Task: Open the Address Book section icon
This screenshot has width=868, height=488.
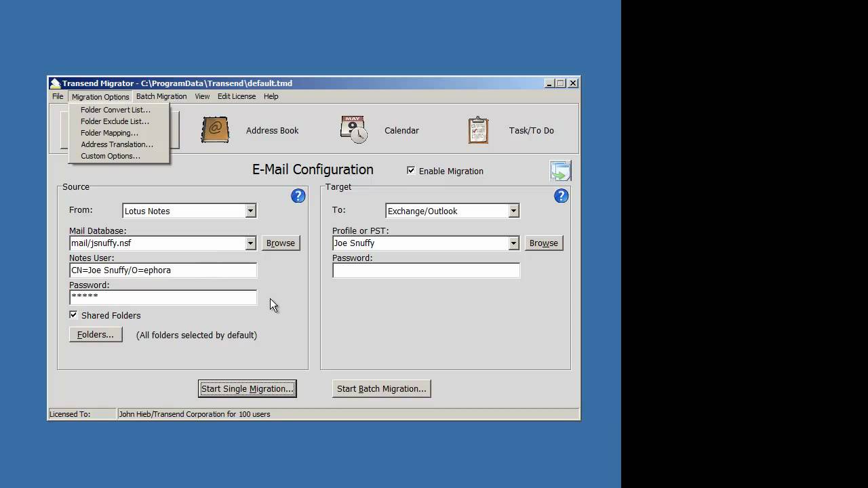Action: click(215, 129)
